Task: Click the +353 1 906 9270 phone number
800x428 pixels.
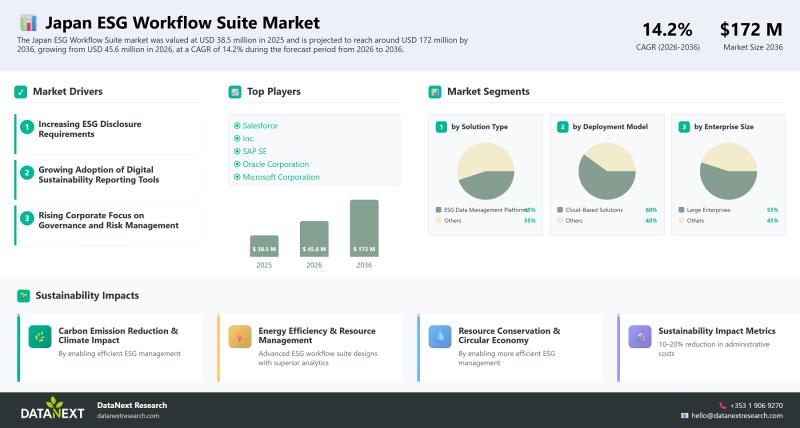Action: [x=755, y=405]
